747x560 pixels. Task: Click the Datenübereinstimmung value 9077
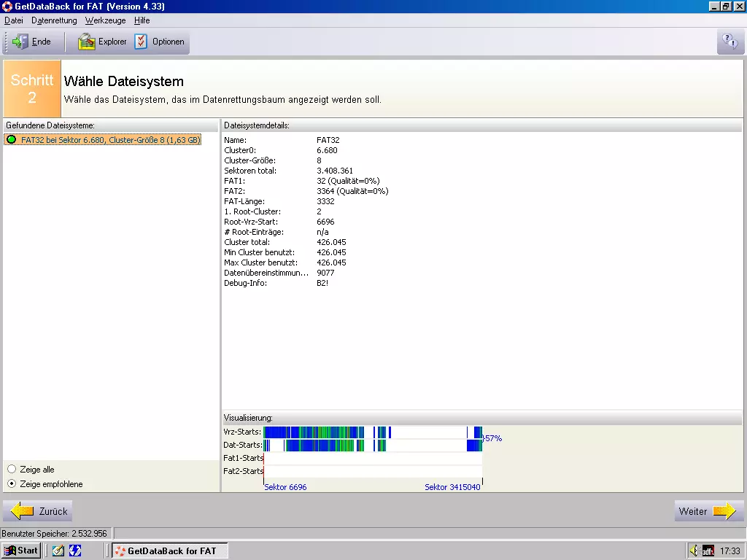[x=325, y=273]
